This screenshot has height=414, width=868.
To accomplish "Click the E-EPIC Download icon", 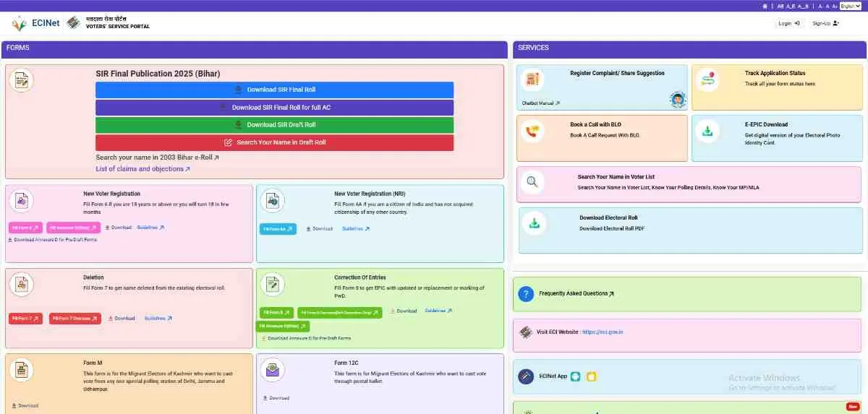I will 708,131.
